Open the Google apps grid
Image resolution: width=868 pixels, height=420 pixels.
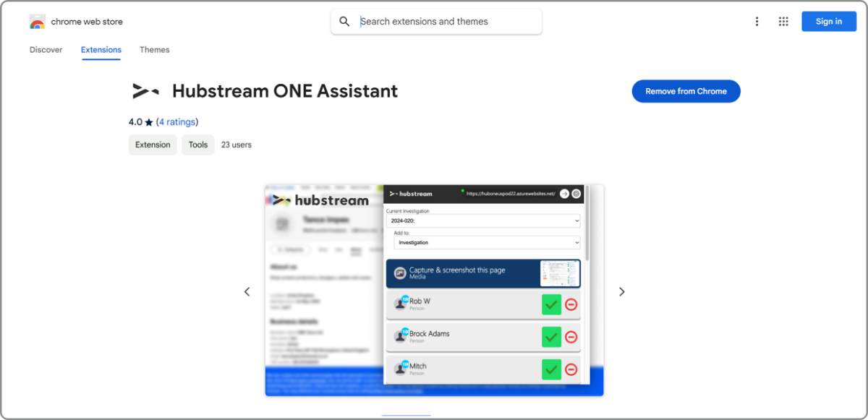pyautogui.click(x=783, y=21)
